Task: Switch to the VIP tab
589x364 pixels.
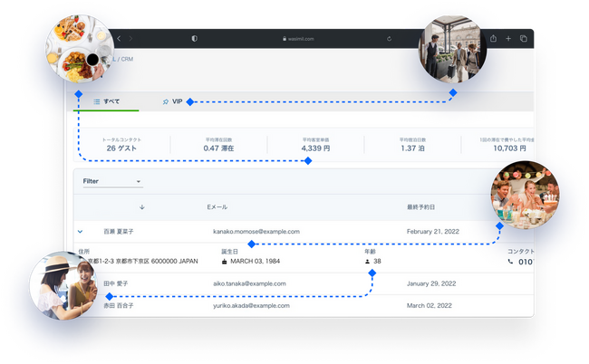Action: coord(173,101)
